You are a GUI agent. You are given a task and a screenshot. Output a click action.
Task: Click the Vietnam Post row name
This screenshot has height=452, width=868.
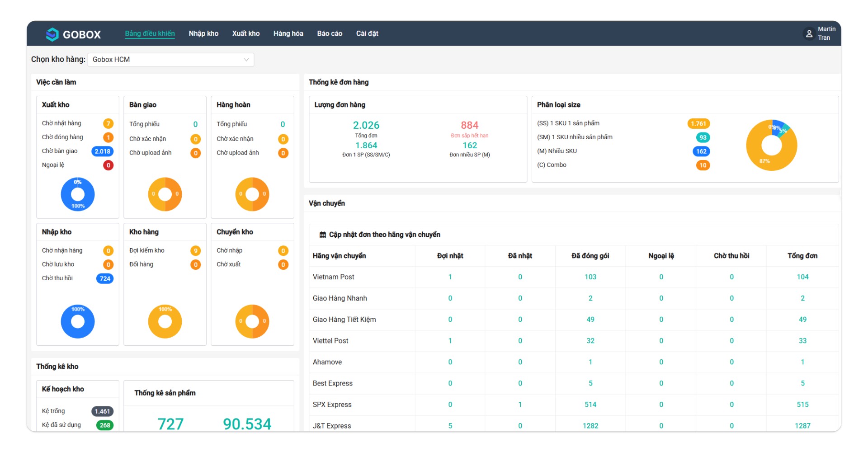[334, 277]
